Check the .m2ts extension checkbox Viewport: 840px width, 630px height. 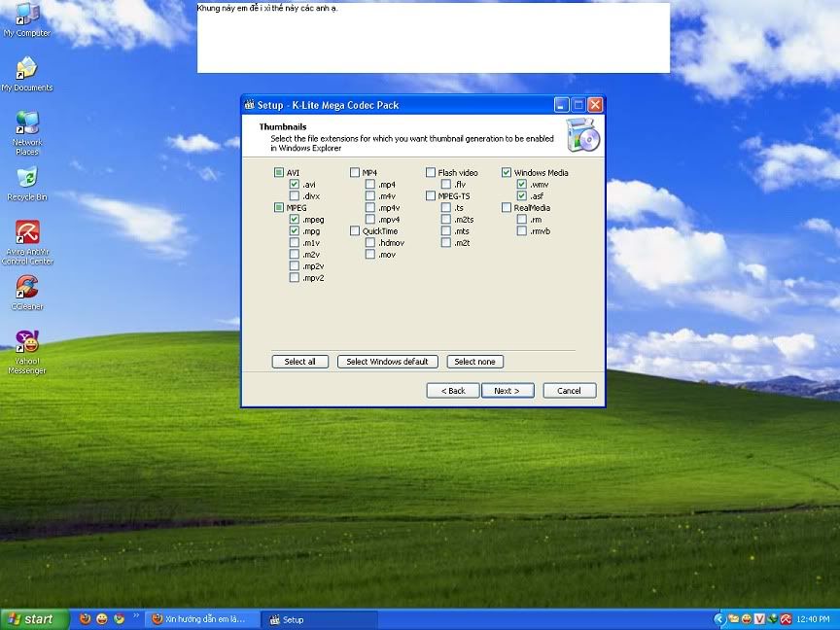pos(446,219)
